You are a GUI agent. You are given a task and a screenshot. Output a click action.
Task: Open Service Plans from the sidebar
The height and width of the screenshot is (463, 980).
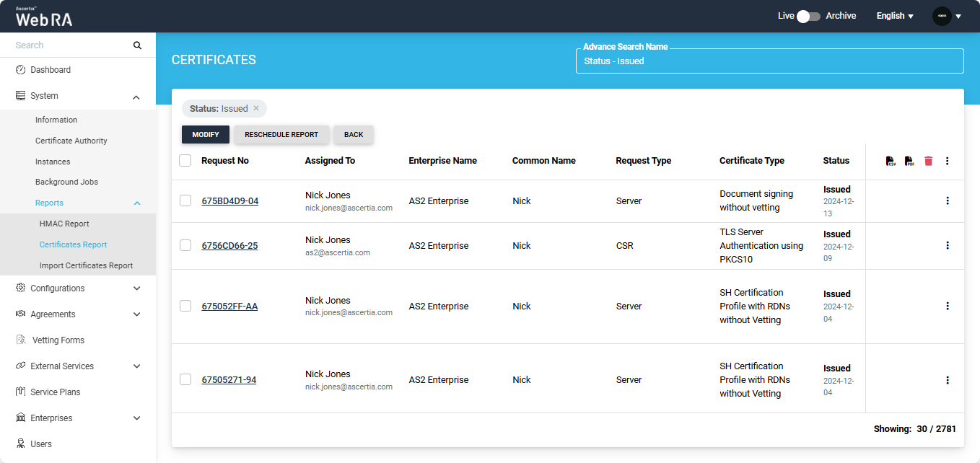click(56, 392)
